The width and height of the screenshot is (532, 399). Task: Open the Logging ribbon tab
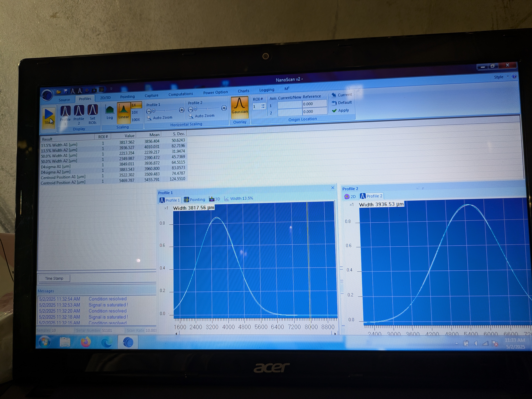pos(266,90)
